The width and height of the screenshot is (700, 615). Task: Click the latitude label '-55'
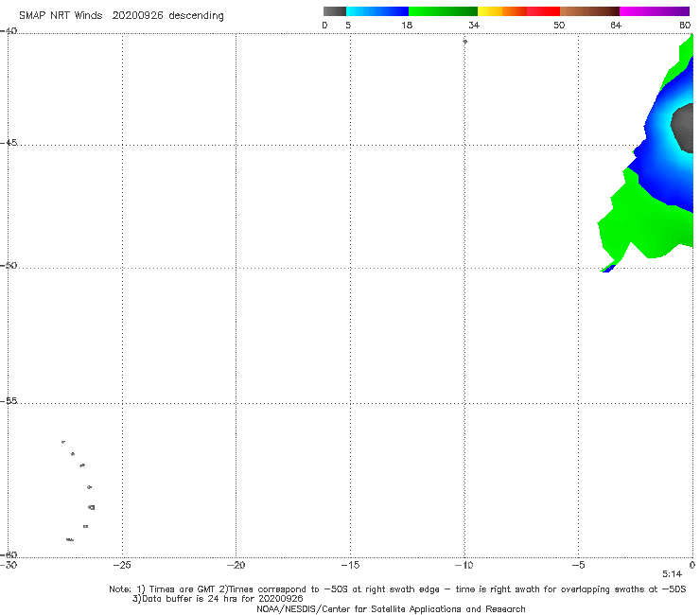pyautogui.click(x=9, y=401)
